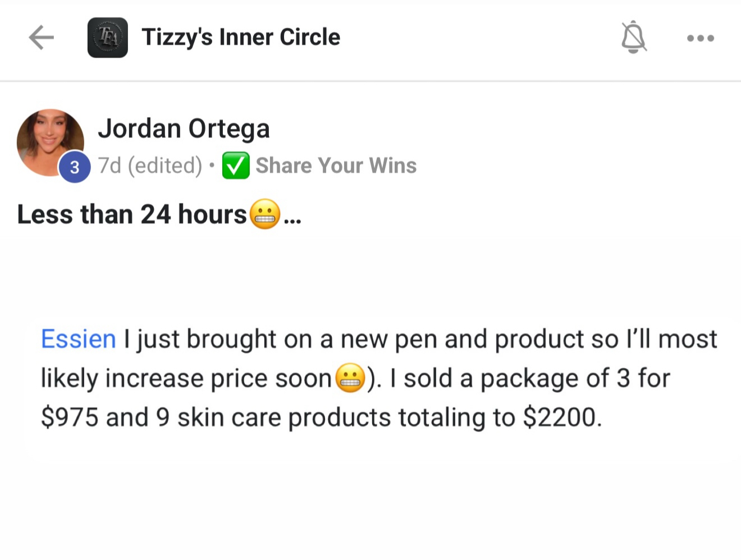Open the Less than 24 hours post title
The height and width of the screenshot is (560, 741).
pos(132,214)
